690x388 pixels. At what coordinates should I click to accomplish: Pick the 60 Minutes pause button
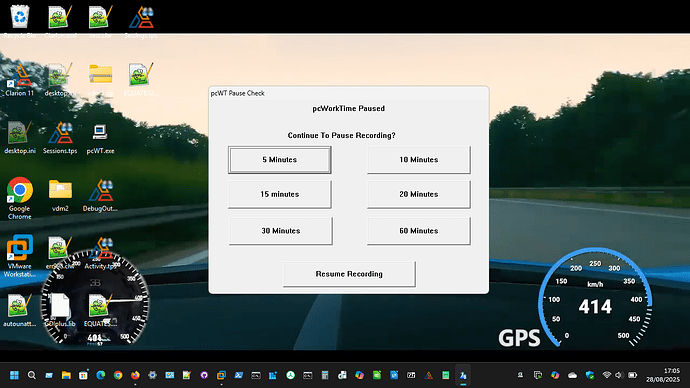click(x=418, y=231)
